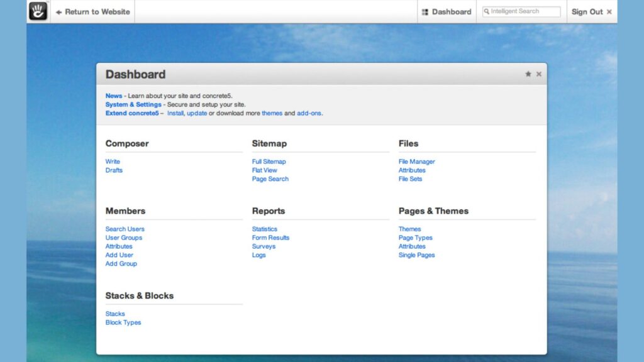The image size is (644, 362).
Task: Click the themes link in intro text
Action: (x=272, y=113)
